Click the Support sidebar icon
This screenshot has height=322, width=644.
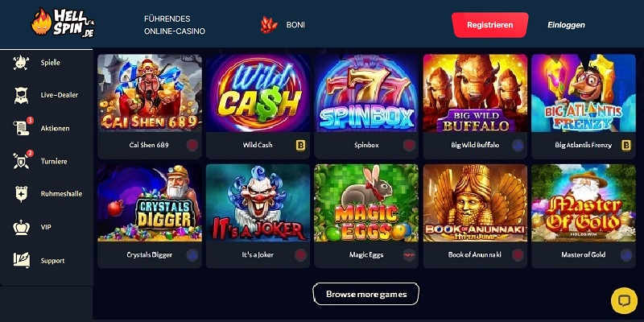(22, 260)
